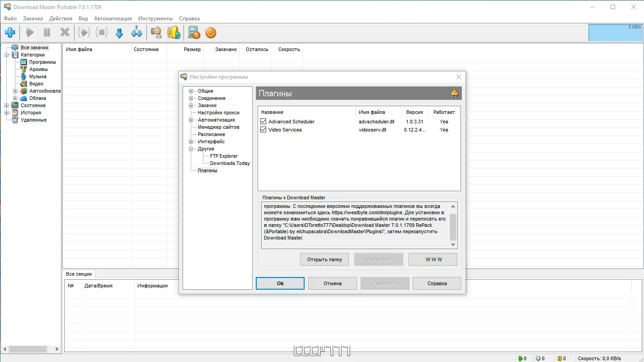Click the Отмена button
Image resolution: width=644 pixels, height=362 pixels.
[333, 283]
